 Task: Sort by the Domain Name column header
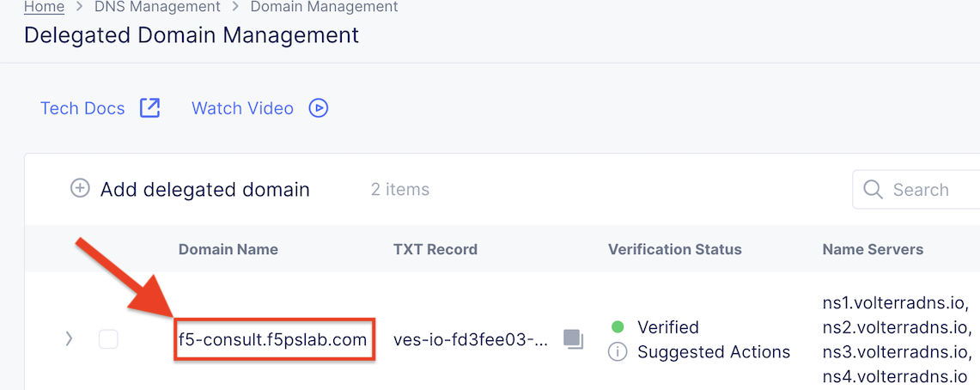point(228,249)
